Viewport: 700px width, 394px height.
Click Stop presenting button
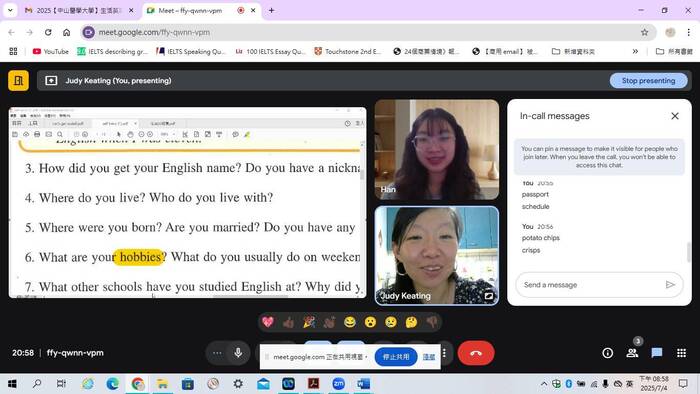click(648, 81)
